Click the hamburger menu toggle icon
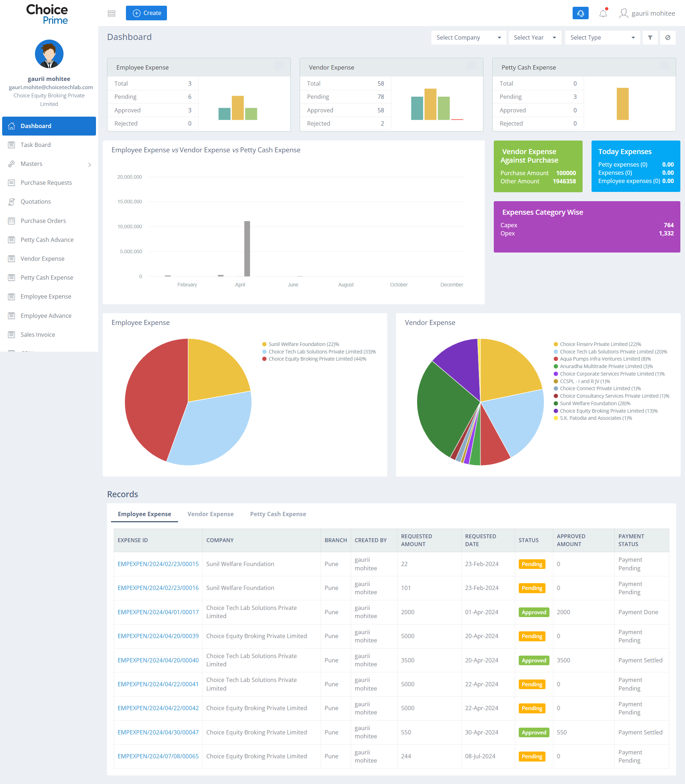This screenshot has width=685, height=784. (111, 13)
